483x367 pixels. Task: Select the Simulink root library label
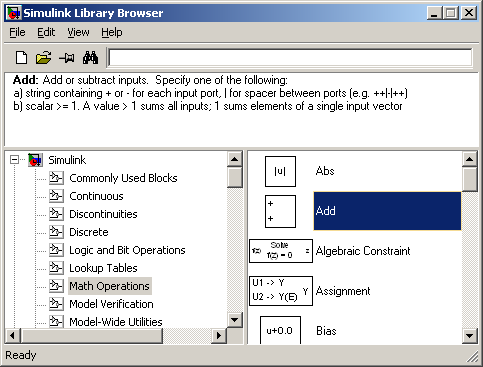[67, 160]
